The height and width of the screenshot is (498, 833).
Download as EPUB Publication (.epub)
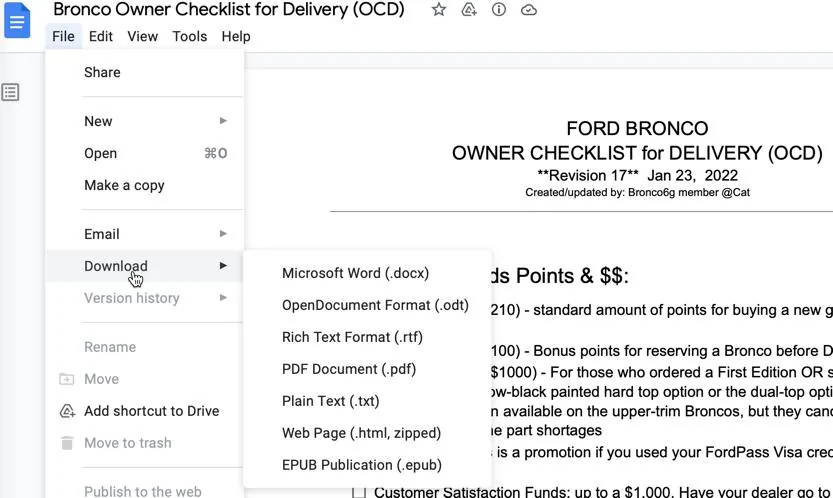coord(367,465)
